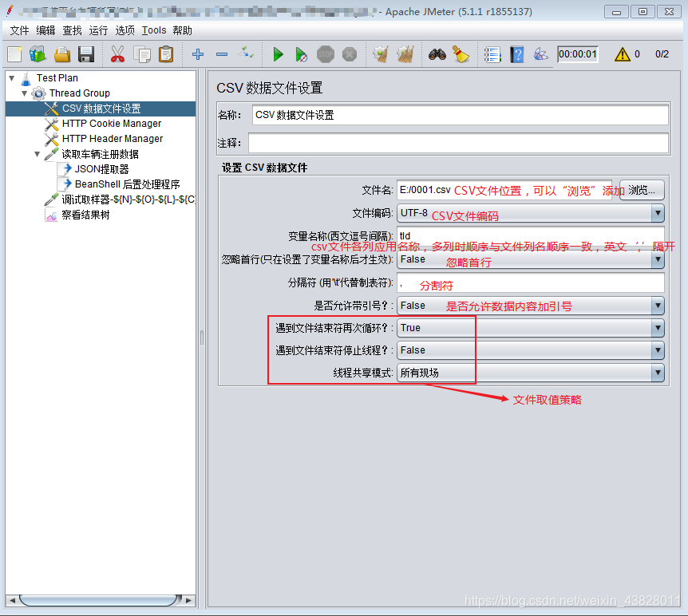Screen dimensions: 688x616
Task: Open the 查找 menu
Action: coord(72,30)
